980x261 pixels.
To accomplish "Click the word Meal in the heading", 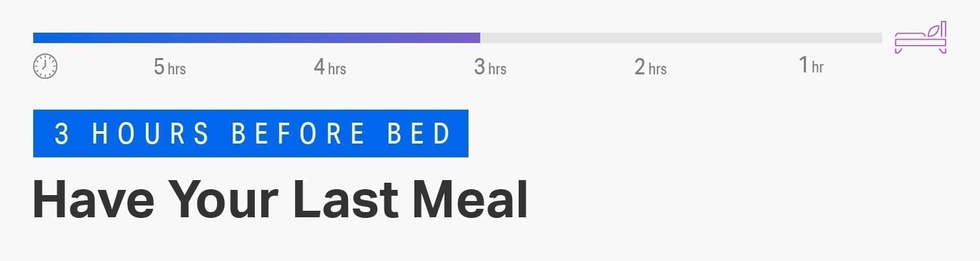I will point(470,199).
